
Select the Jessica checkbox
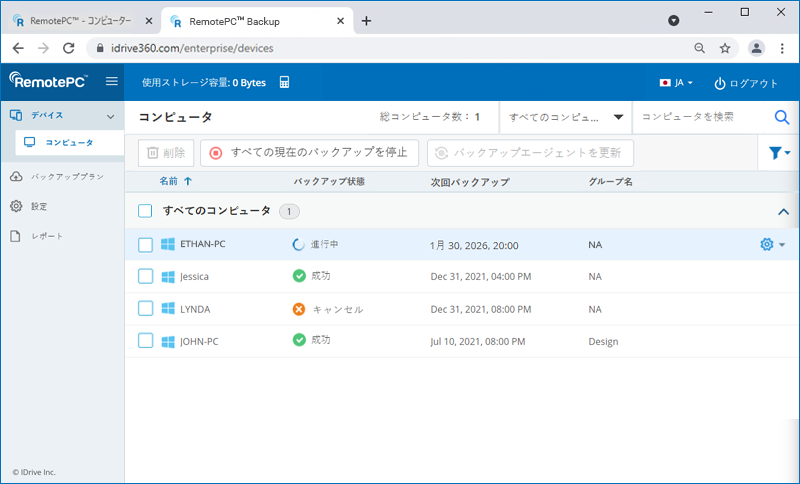click(145, 276)
